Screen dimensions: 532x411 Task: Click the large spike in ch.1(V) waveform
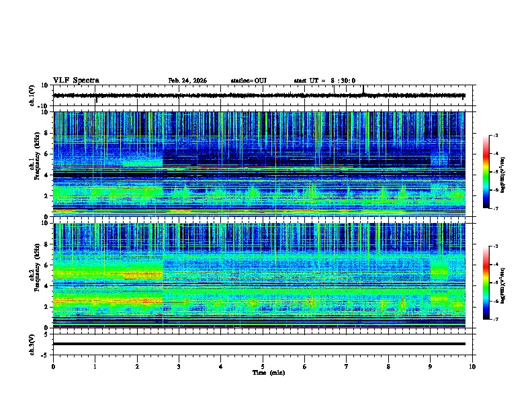pyautogui.click(x=363, y=89)
